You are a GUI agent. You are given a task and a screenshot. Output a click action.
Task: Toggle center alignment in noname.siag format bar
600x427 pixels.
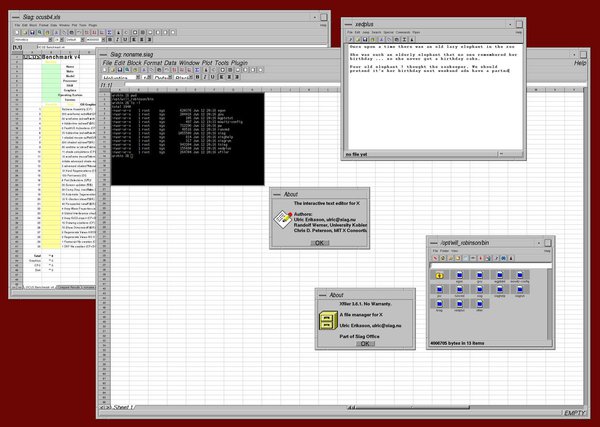pyautogui.click(x=230, y=77)
